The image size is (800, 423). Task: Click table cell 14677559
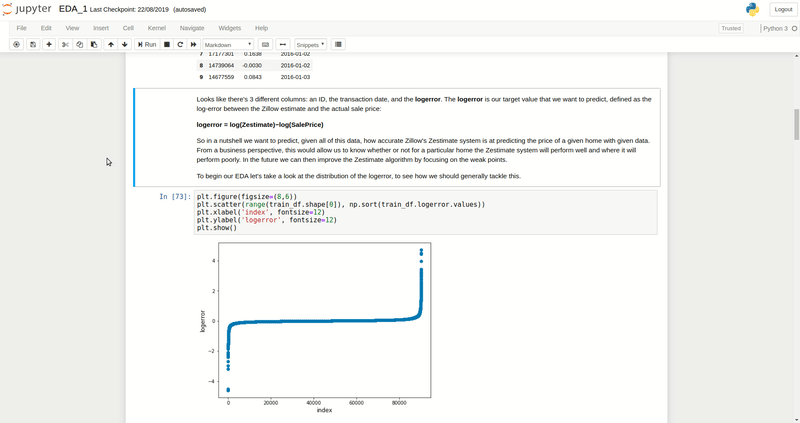coord(221,77)
